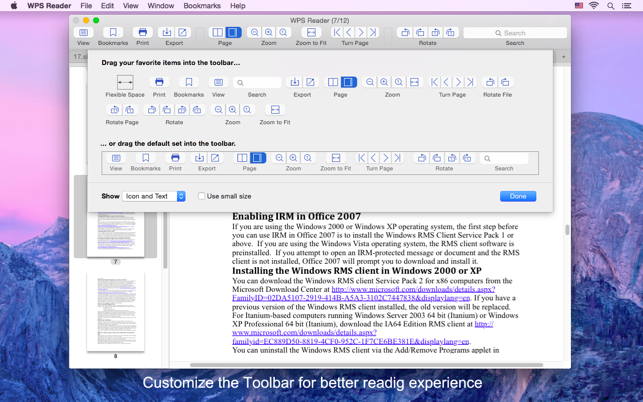Viewport: 643px width, 402px height.
Task: Open the Window menu
Action: click(161, 6)
